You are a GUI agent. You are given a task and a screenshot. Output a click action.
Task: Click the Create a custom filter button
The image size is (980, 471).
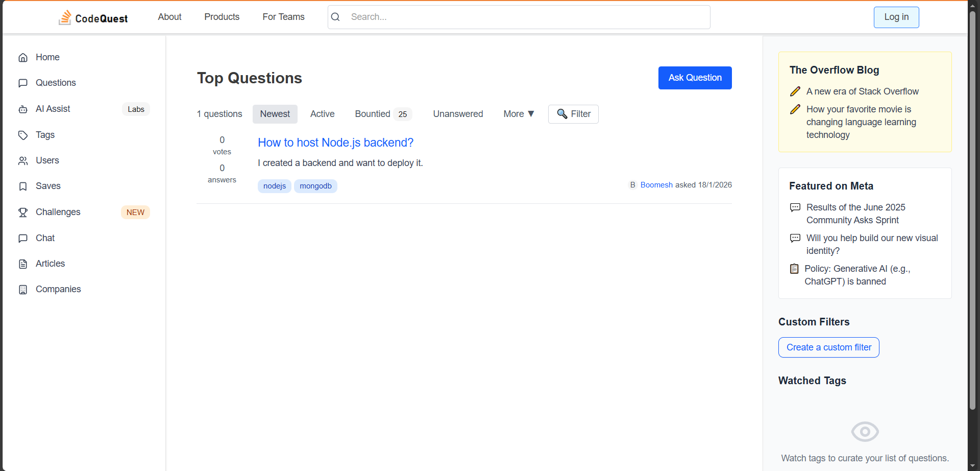point(828,347)
